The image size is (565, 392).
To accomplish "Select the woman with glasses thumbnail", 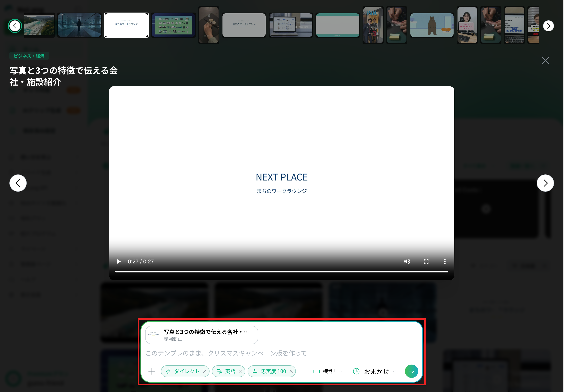I will [467, 25].
